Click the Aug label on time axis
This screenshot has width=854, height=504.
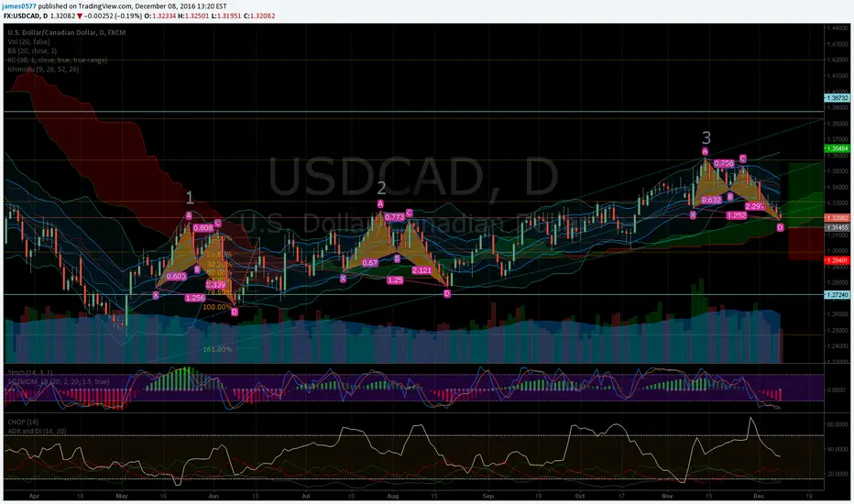[x=393, y=497]
